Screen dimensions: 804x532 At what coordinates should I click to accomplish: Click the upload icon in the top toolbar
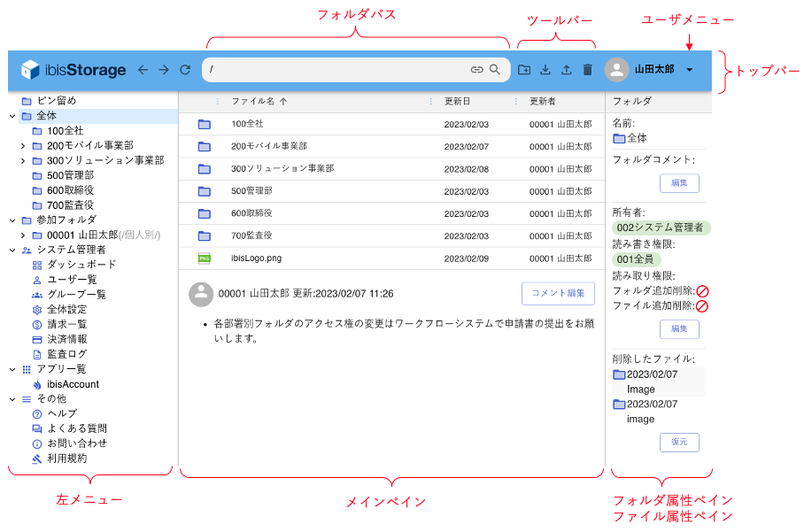pos(567,70)
